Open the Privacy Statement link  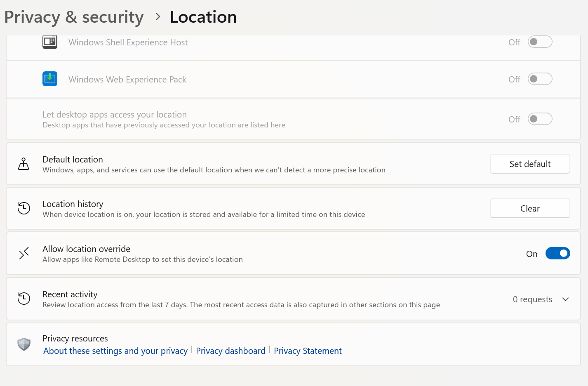tap(308, 351)
